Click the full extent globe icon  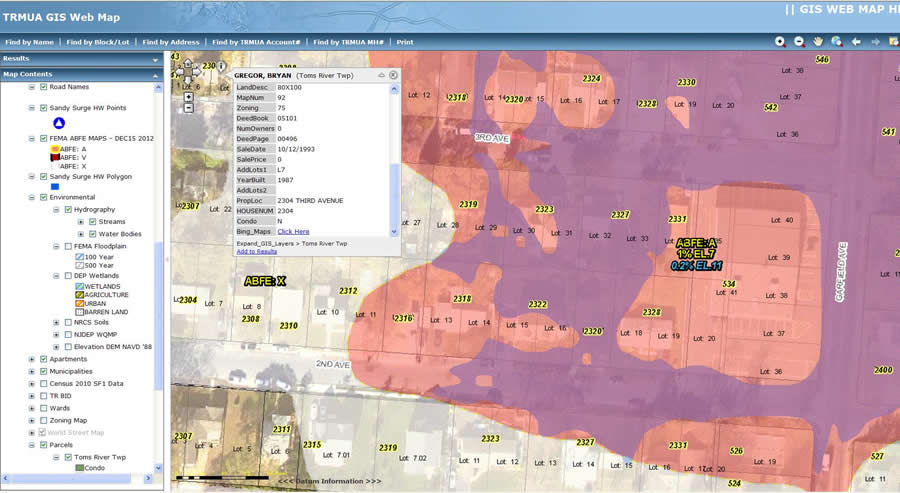836,42
